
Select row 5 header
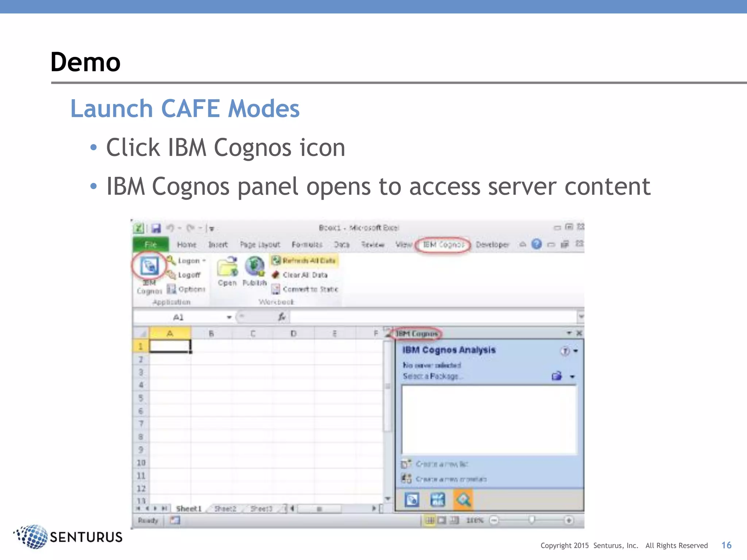point(141,398)
